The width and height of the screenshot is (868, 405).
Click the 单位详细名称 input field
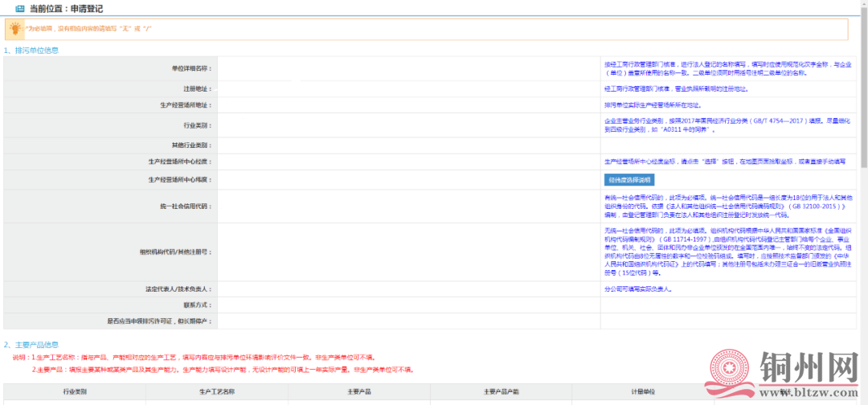pyautogui.click(x=408, y=68)
